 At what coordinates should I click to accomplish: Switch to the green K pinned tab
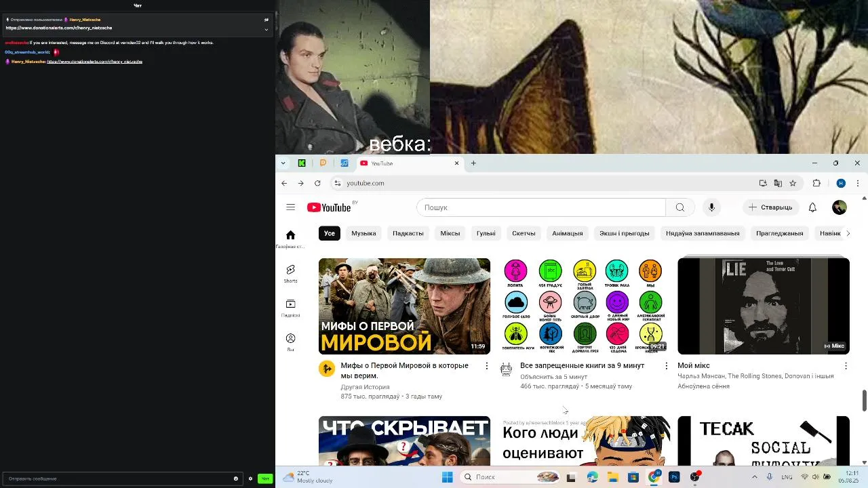click(302, 163)
